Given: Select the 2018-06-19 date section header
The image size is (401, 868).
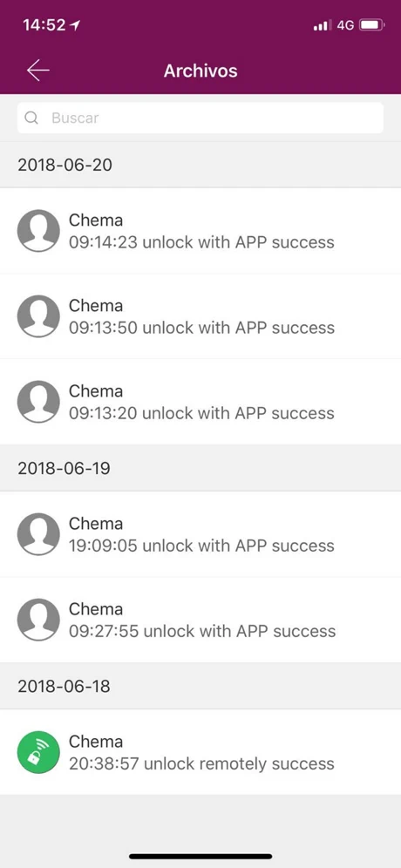Looking at the screenshot, I should click(x=200, y=468).
